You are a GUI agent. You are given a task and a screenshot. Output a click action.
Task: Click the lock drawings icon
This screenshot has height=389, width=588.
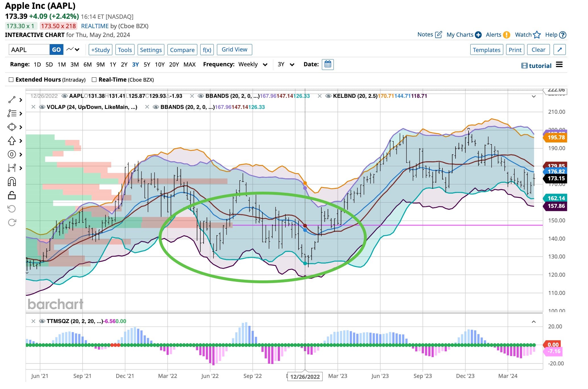[12, 195]
